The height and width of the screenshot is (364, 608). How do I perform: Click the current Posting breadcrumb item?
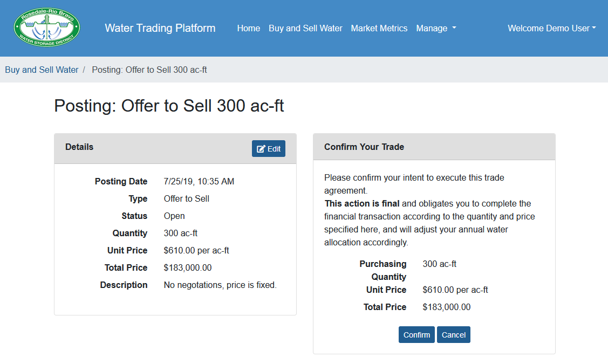click(x=149, y=70)
